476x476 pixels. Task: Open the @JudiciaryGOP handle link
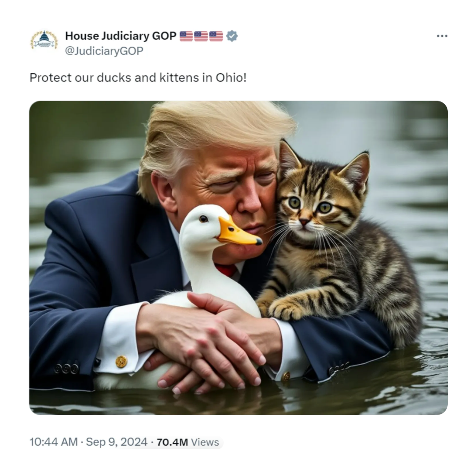(x=104, y=51)
